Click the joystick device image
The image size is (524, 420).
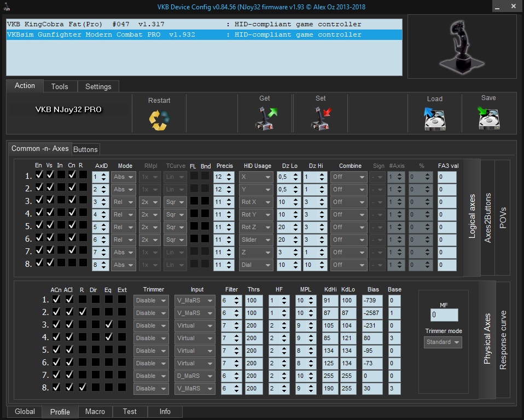pyautogui.click(x=461, y=47)
